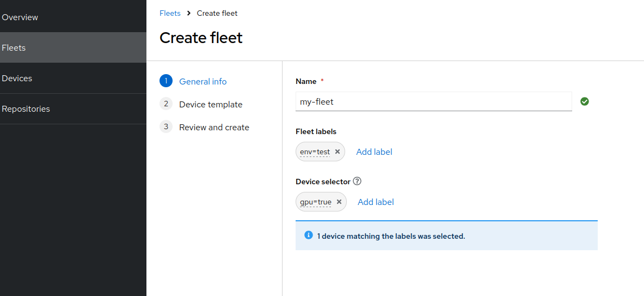
Task: Remove the env=test fleet label
Action: pos(338,152)
